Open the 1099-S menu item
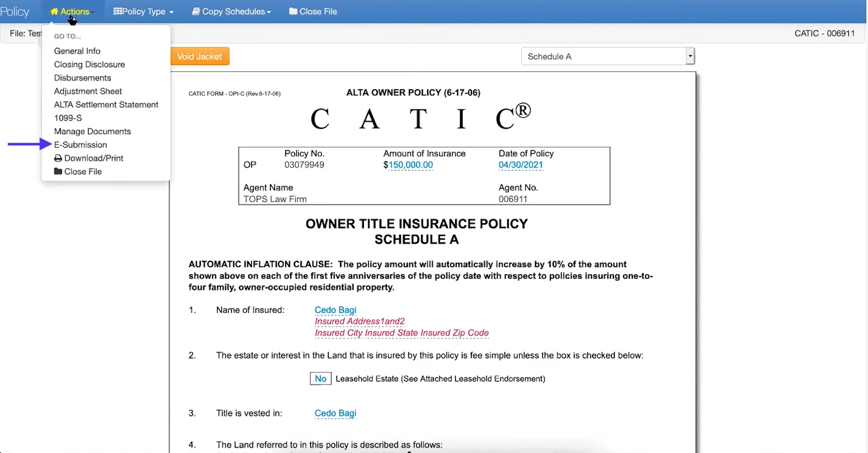This screenshot has width=868, height=453. click(68, 118)
